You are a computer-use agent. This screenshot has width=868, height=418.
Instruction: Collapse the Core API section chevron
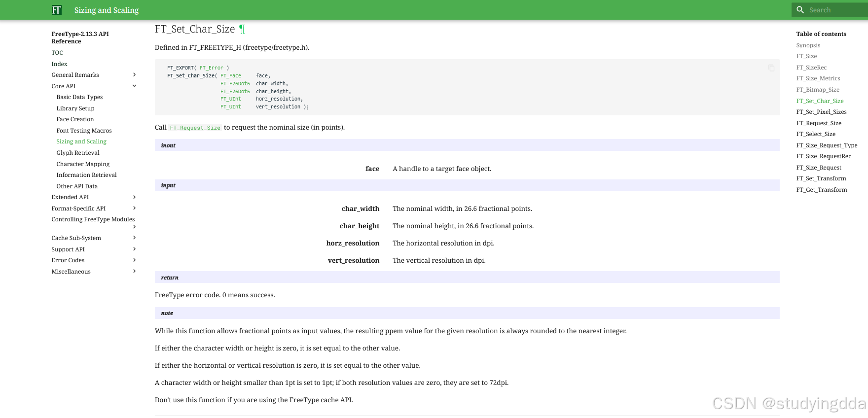coord(134,86)
